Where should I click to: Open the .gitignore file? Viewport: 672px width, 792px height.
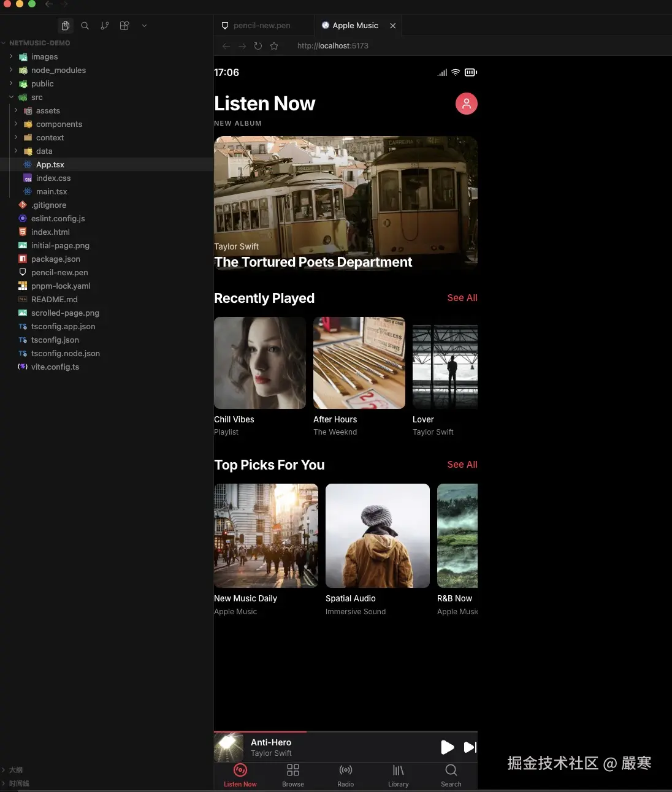[x=107, y=205]
